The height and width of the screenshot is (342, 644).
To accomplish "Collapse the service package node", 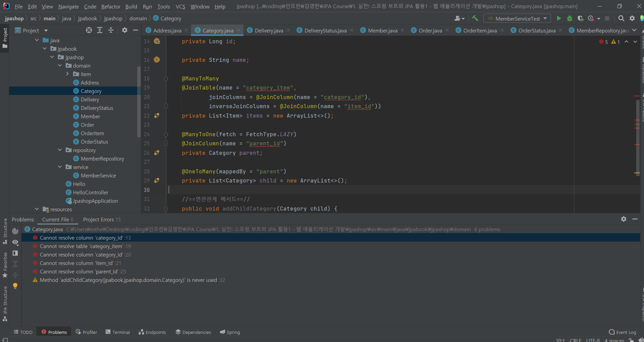I will tap(60, 167).
